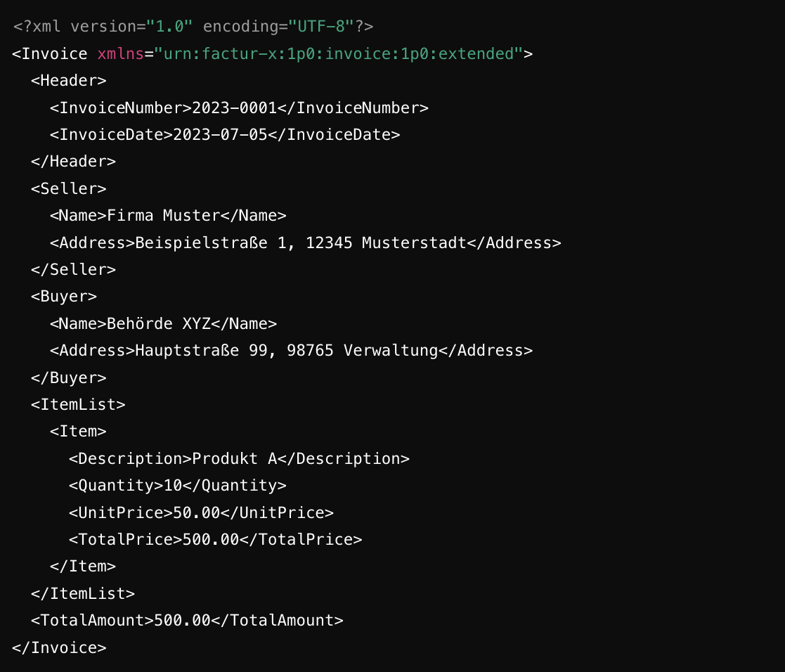Click the Quantity value 10
Viewport: 785px width, 672px height.
point(173,485)
